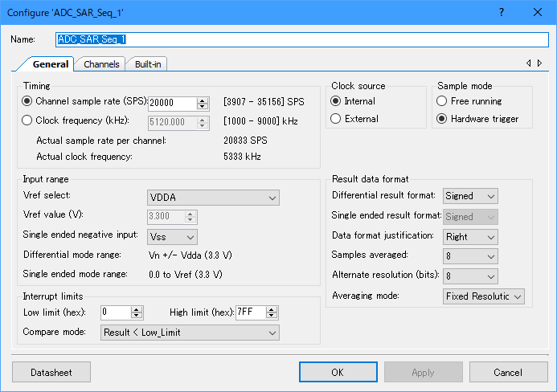
Task: Expand Single ended negative input dropdown
Action: pos(172,236)
